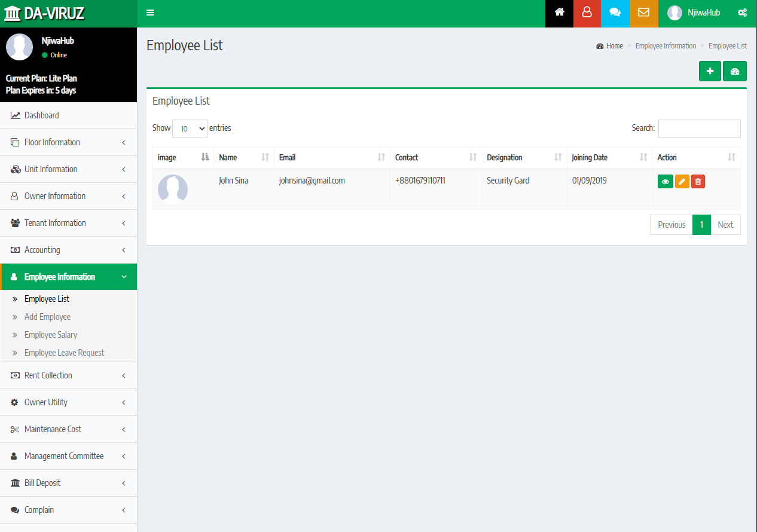Collapse the Employee Information menu
Image resolution: width=757 pixels, height=532 pixels.
pos(68,277)
